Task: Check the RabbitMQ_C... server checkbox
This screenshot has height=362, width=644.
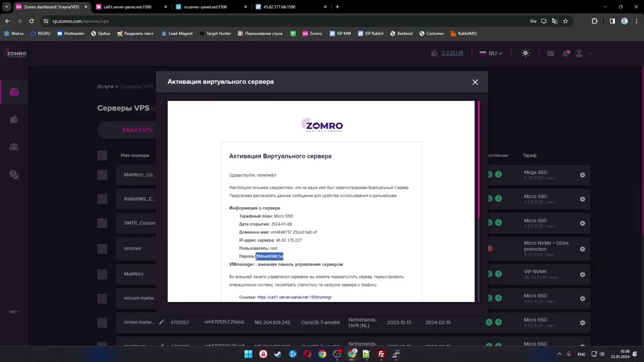Action: [102, 199]
